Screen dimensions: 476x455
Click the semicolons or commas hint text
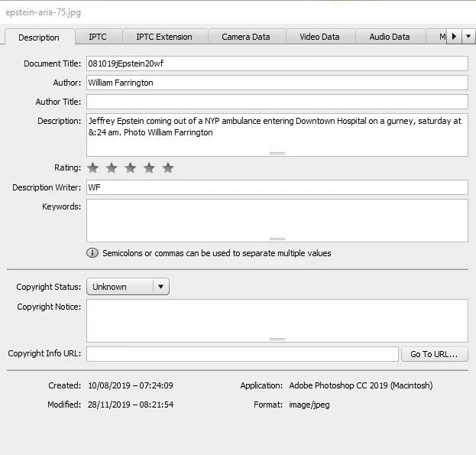pos(217,253)
